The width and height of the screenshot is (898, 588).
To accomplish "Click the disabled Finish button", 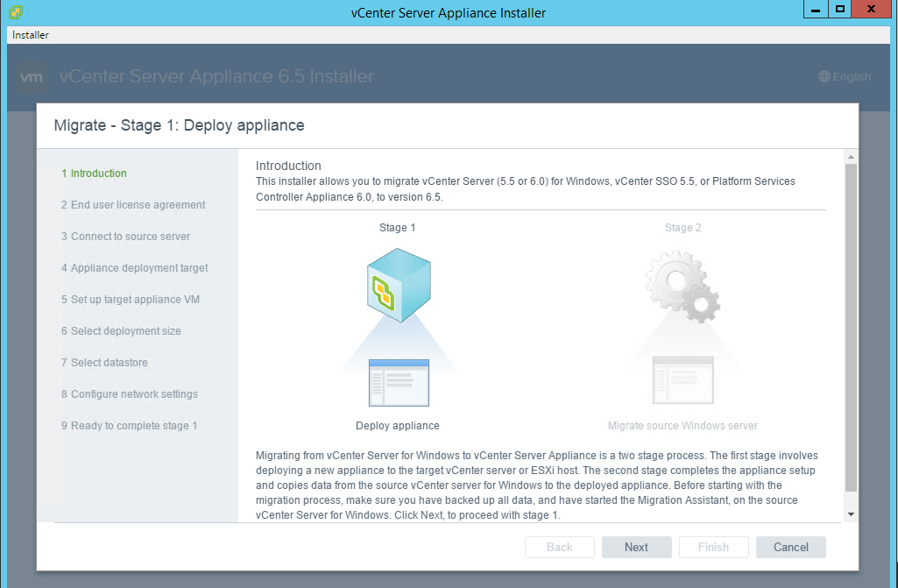I will 714,547.
